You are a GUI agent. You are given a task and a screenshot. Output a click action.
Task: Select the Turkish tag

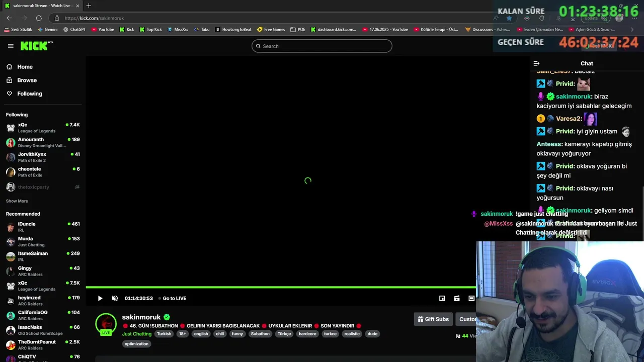pos(164,334)
